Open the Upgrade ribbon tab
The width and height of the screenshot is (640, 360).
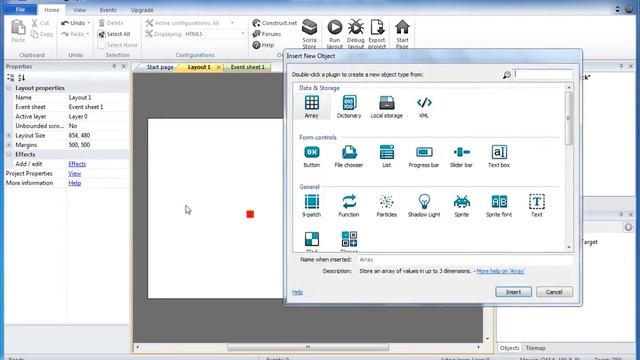point(142,10)
